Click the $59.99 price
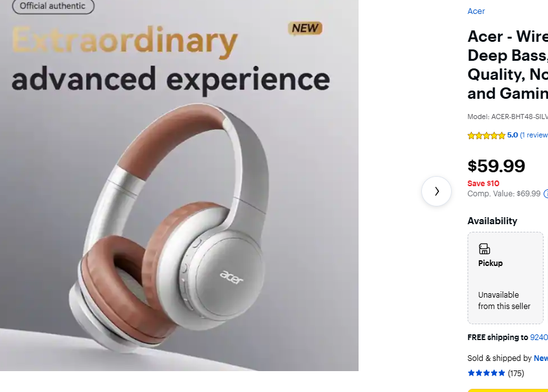This screenshot has height=392, width=548. 496,166
